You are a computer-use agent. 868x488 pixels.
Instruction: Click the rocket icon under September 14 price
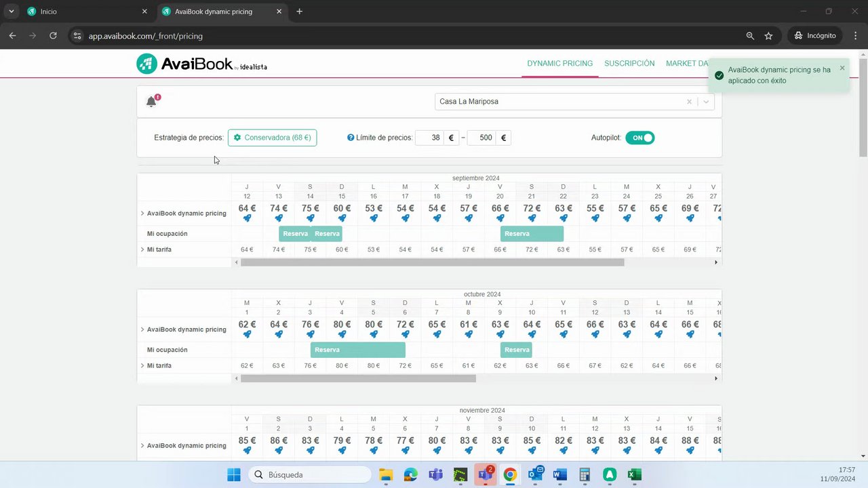[x=310, y=218]
